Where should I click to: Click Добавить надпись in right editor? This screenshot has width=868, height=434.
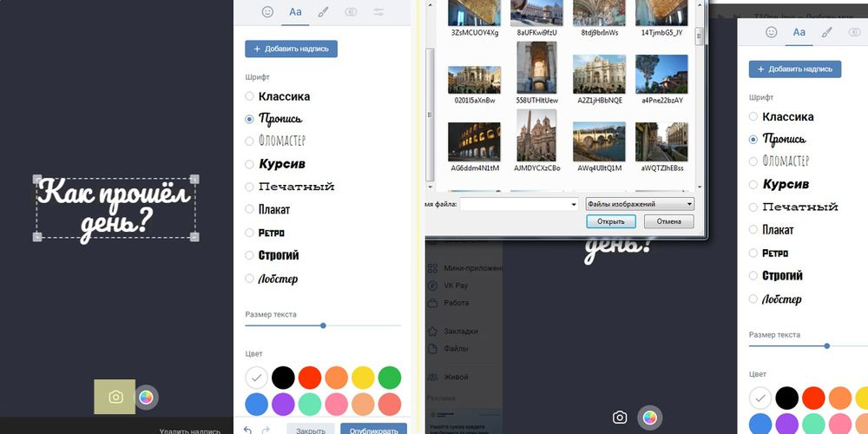tap(795, 69)
